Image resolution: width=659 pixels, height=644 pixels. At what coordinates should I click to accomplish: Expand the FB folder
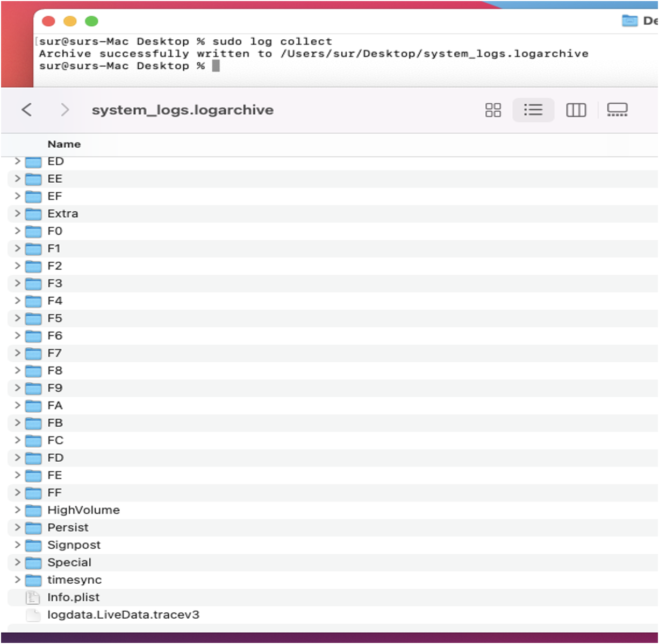click(x=17, y=422)
